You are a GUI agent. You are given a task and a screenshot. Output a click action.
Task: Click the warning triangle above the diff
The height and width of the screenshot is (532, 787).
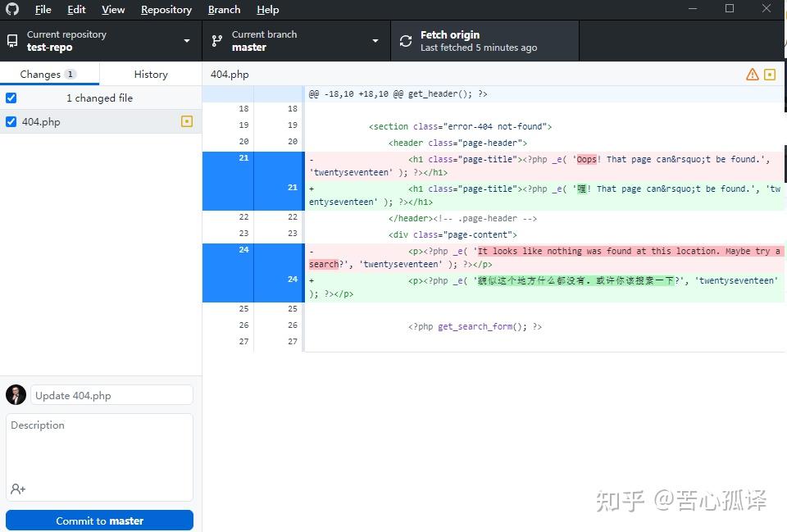coord(752,74)
